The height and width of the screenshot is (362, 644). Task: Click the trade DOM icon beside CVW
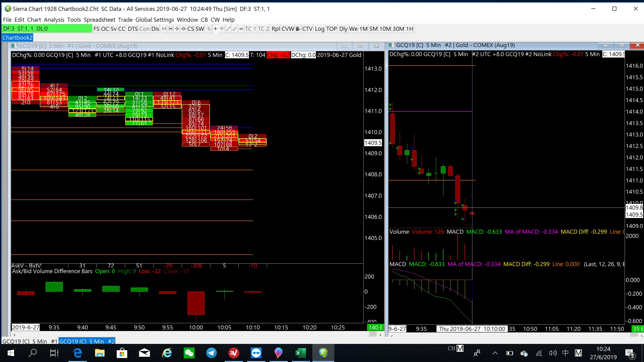click(298, 29)
